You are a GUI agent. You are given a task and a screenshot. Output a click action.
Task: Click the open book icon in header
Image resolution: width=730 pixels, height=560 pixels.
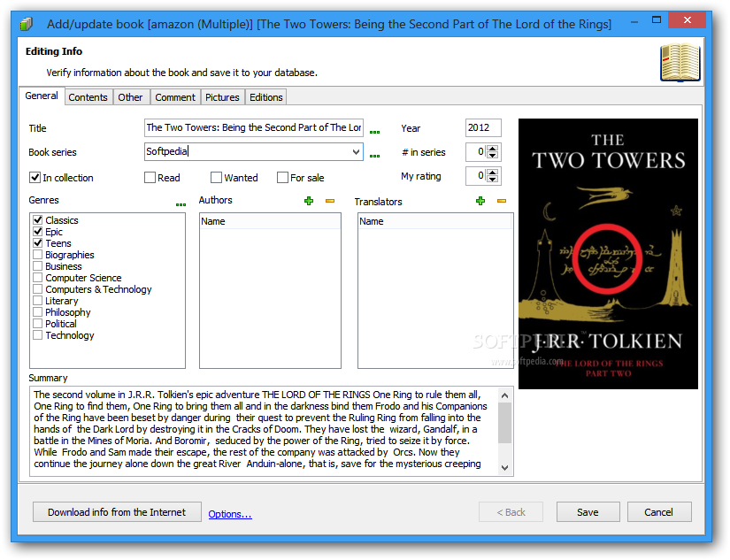[680, 63]
